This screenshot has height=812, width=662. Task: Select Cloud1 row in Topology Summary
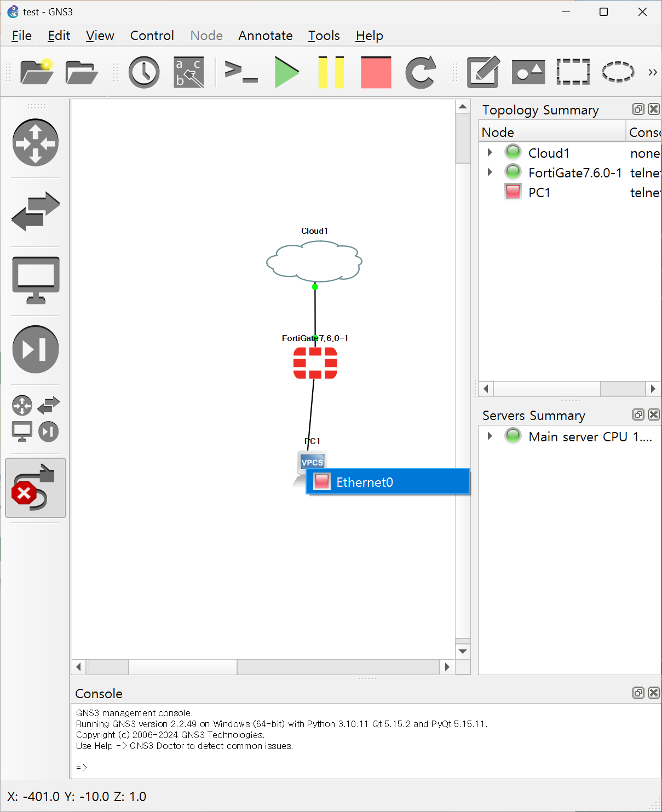tap(570, 153)
